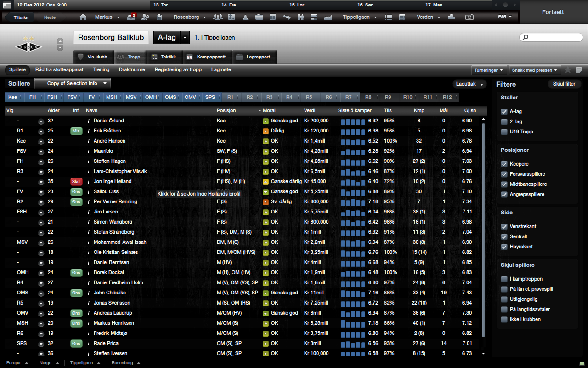Open the finances graph icon
This screenshot has width=588, height=368.
[328, 17]
